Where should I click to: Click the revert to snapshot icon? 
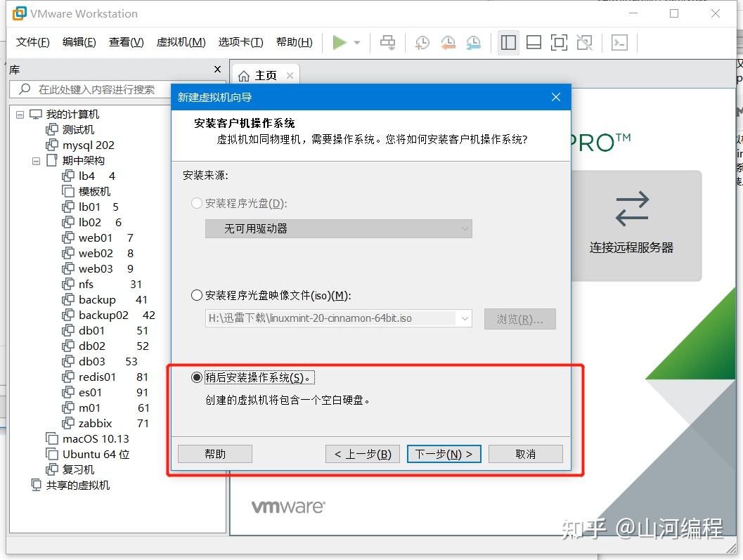(448, 43)
